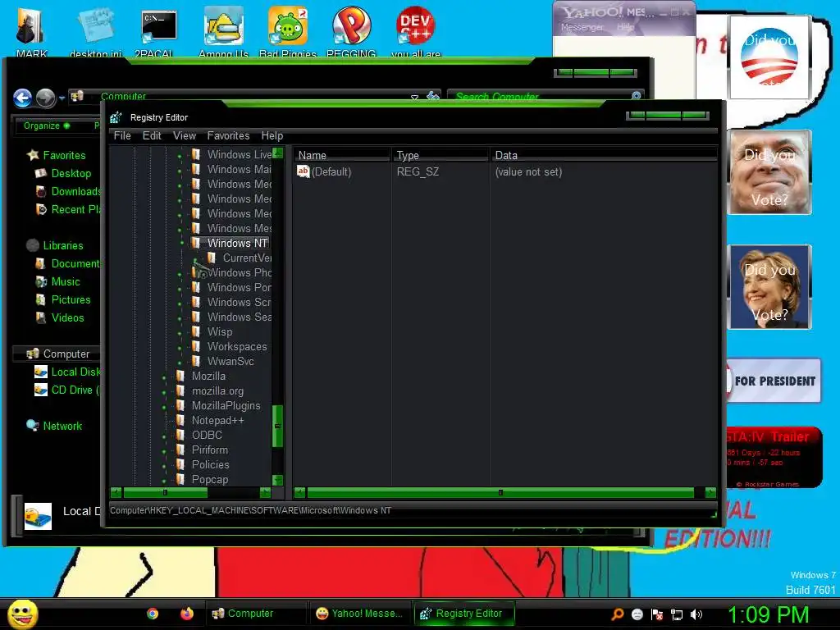The image size is (840, 630).
Task: Open Organize menu in Computer window
Action: click(x=46, y=126)
